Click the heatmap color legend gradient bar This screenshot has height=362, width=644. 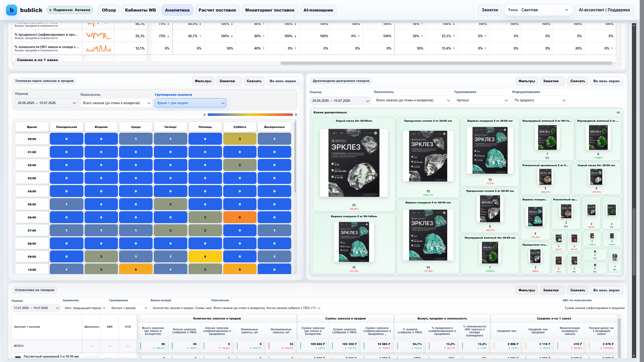250,115
